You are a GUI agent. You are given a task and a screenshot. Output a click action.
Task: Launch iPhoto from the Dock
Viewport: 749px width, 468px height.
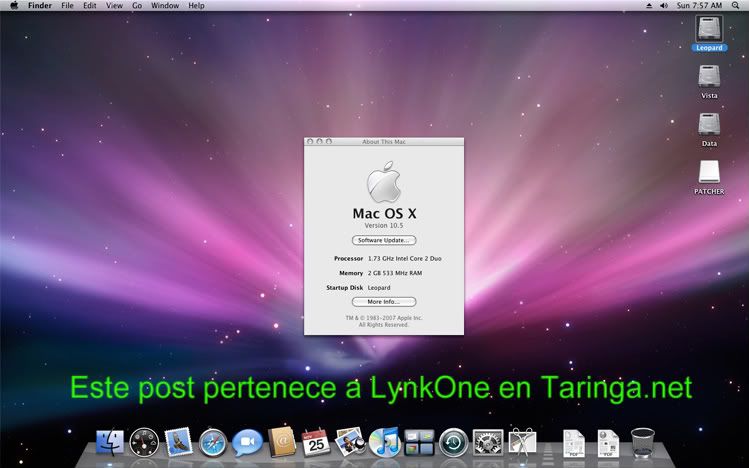pyautogui.click(x=350, y=442)
